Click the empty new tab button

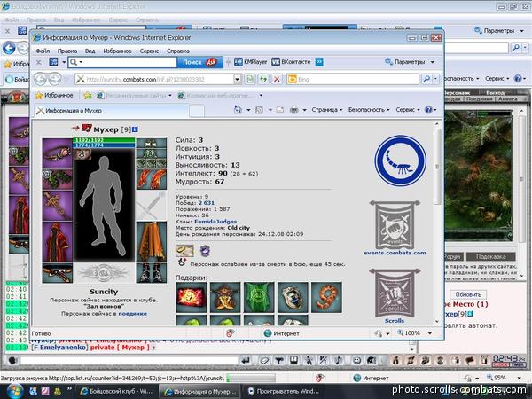197,111
